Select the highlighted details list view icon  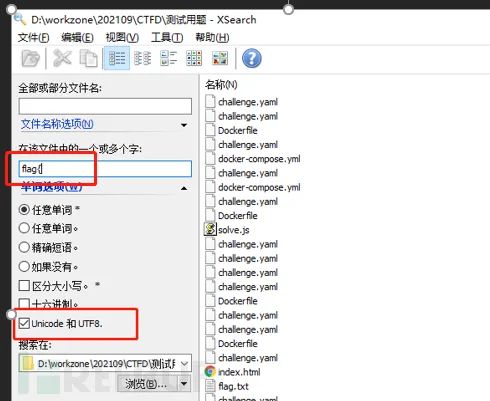pyautogui.click(x=117, y=58)
